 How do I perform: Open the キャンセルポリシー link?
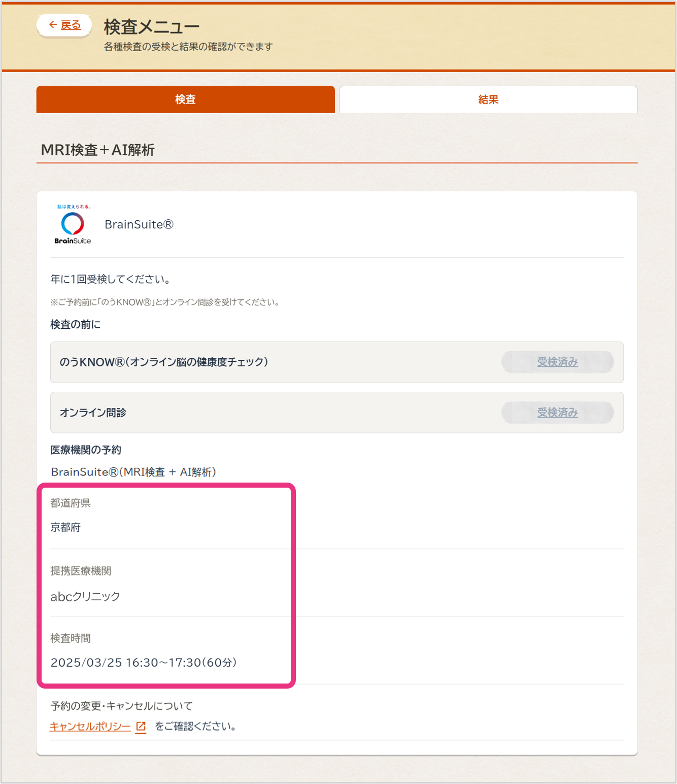point(90,727)
